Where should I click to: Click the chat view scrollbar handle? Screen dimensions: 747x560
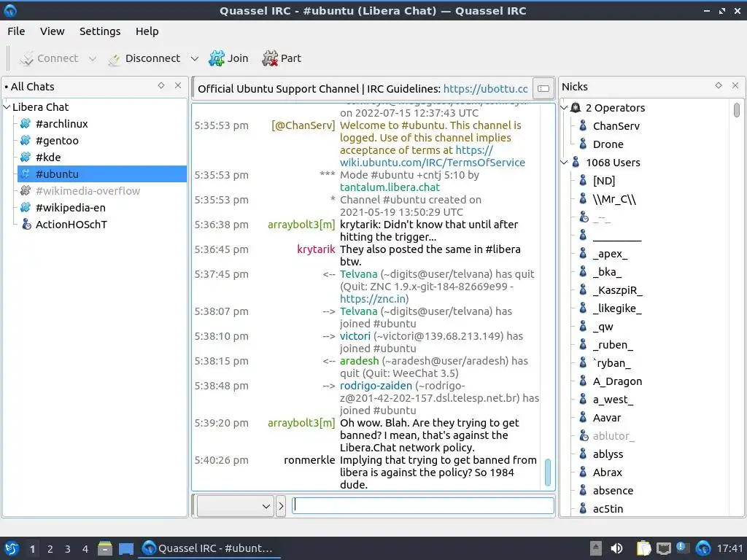(547, 472)
